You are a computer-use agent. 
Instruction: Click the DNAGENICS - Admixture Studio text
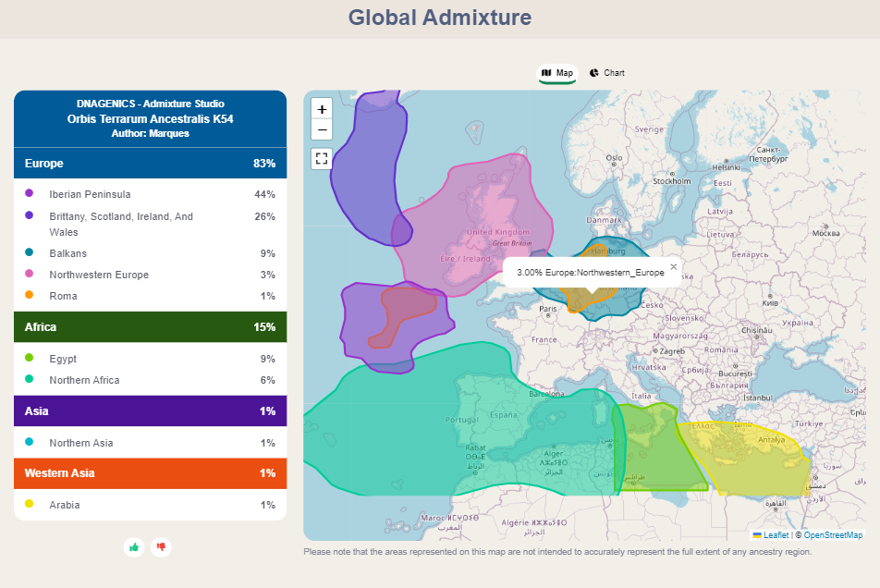(151, 104)
